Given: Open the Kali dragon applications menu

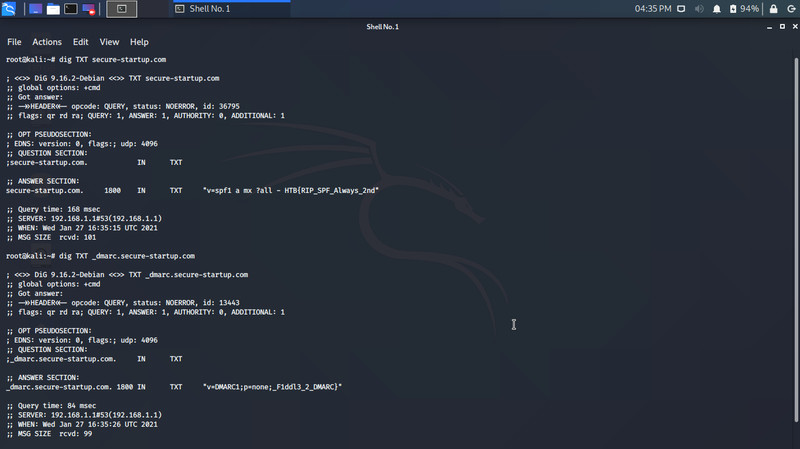Looking at the screenshot, I should [9, 9].
